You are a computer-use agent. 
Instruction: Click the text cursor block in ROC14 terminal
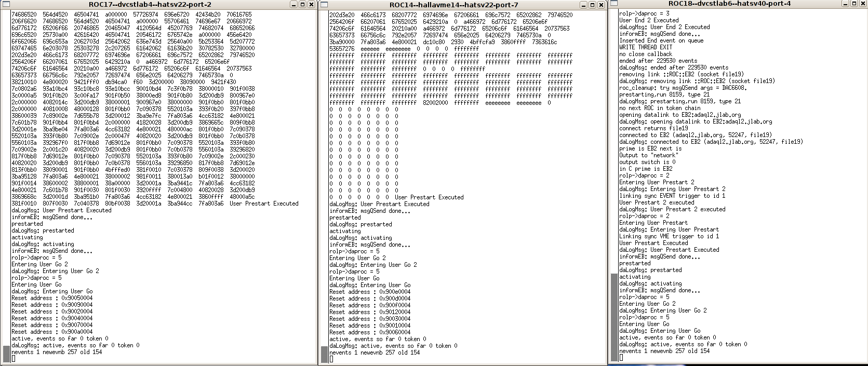coord(331,359)
